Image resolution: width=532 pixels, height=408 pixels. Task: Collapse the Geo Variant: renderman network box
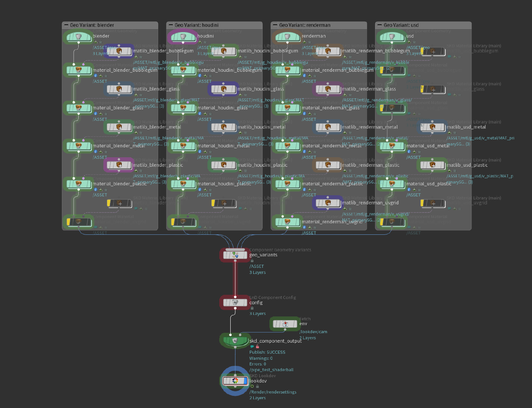275,25
